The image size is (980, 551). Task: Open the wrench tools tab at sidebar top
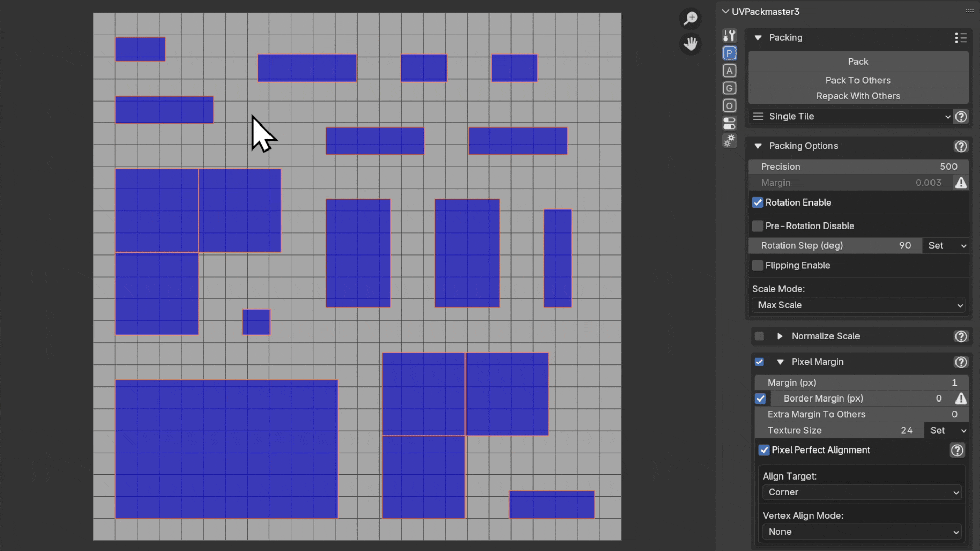(729, 35)
